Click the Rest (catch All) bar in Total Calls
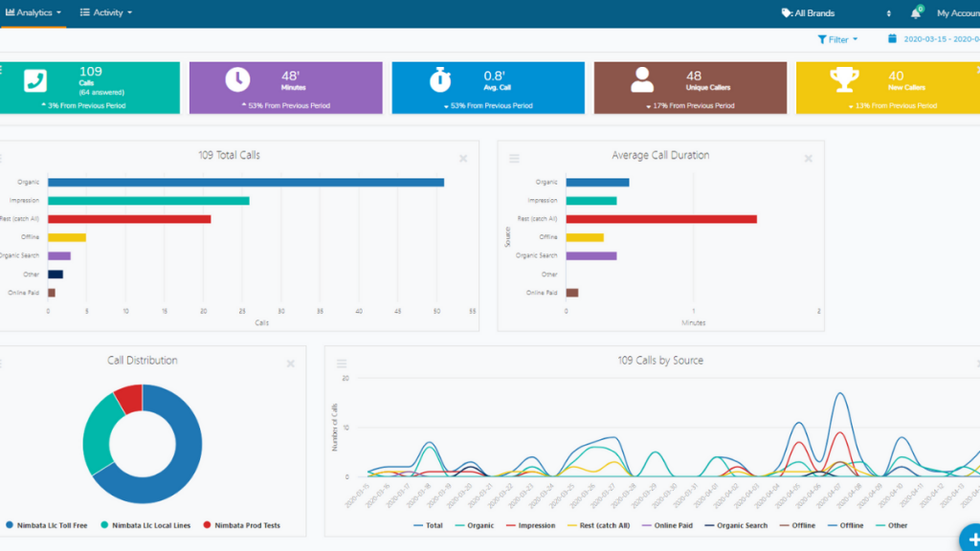The image size is (980, 551). pos(129,219)
